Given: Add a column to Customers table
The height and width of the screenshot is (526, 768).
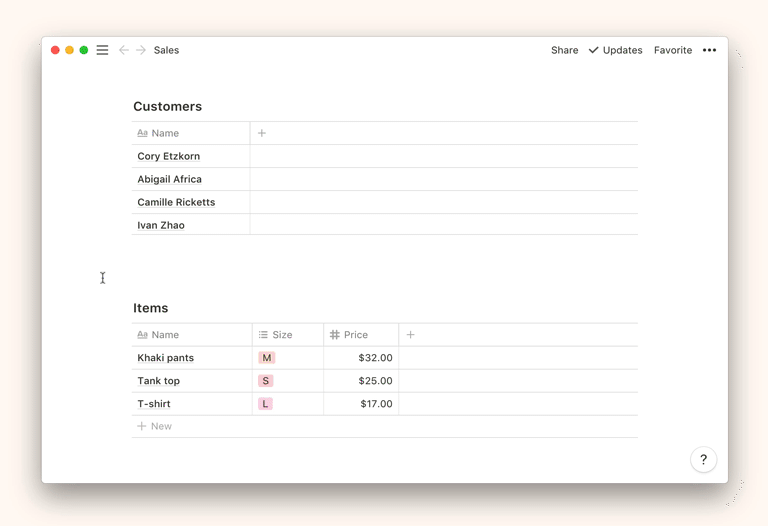Looking at the screenshot, I should pos(262,133).
